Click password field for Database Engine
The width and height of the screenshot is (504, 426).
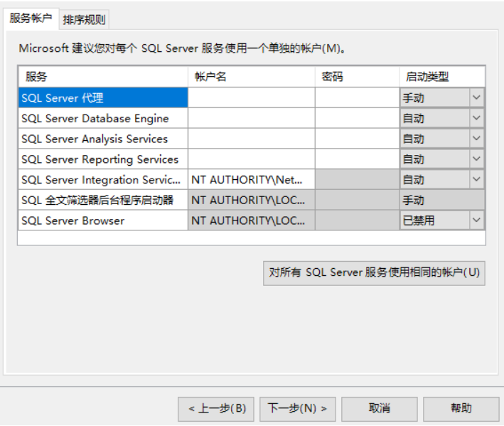click(357, 118)
